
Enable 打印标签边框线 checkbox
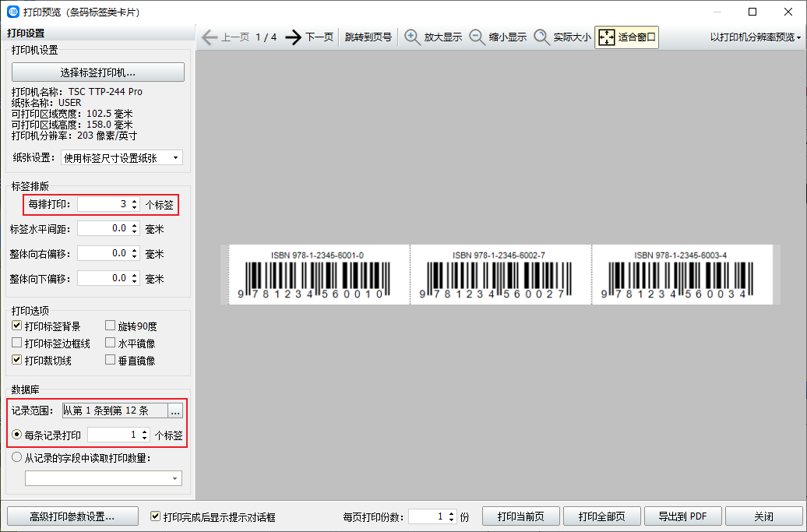(16, 343)
